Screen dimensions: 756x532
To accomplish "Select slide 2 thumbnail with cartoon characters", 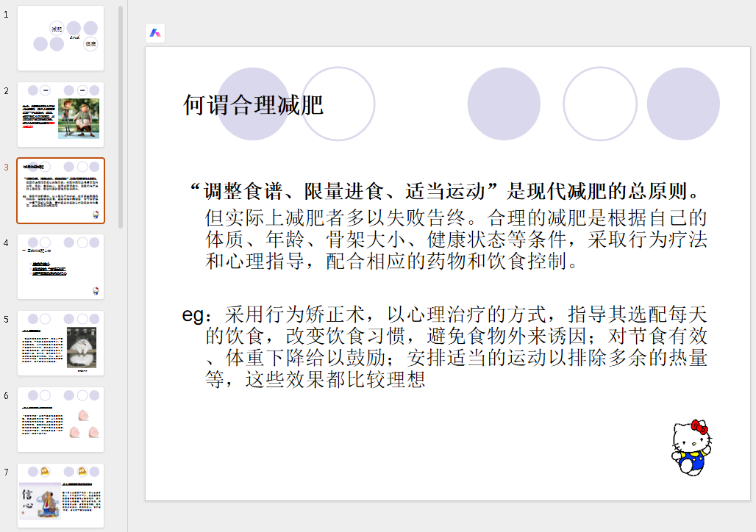I will coord(60,114).
